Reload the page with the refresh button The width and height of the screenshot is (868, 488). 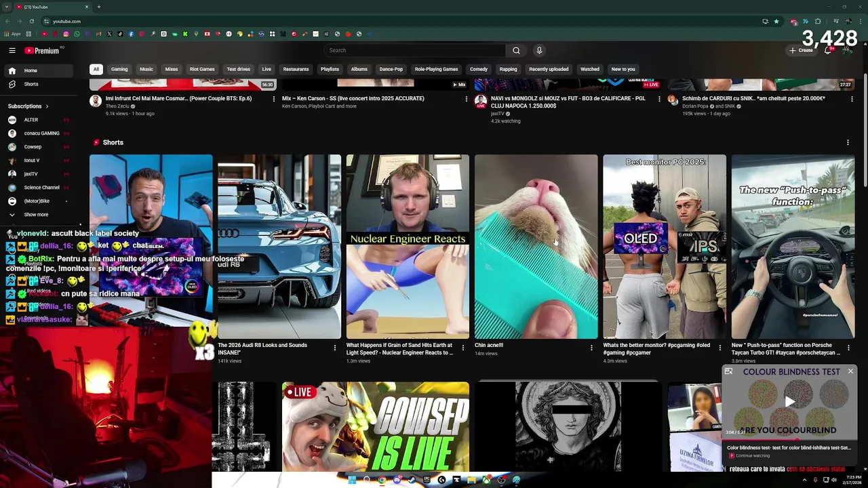[31, 21]
